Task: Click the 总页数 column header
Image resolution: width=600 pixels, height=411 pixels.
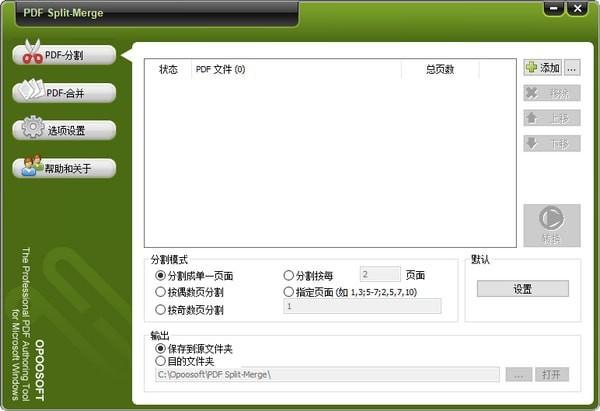Action: point(440,69)
